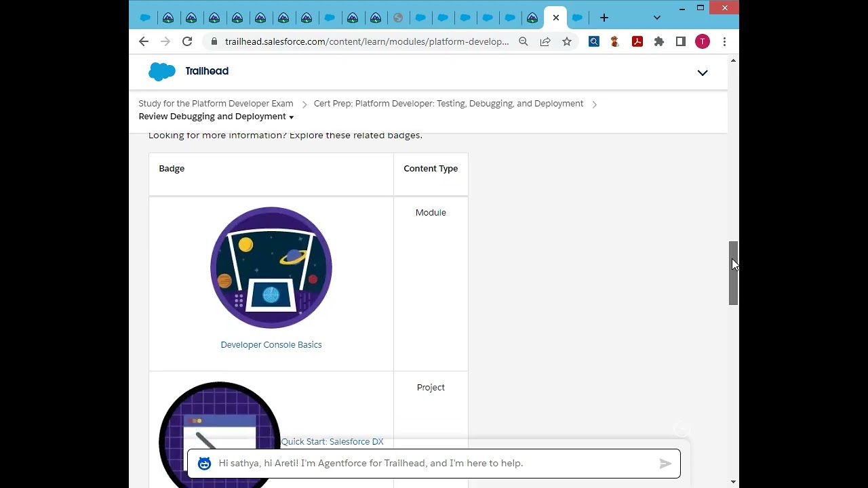Click the Salesforce cloud logo

[162, 71]
